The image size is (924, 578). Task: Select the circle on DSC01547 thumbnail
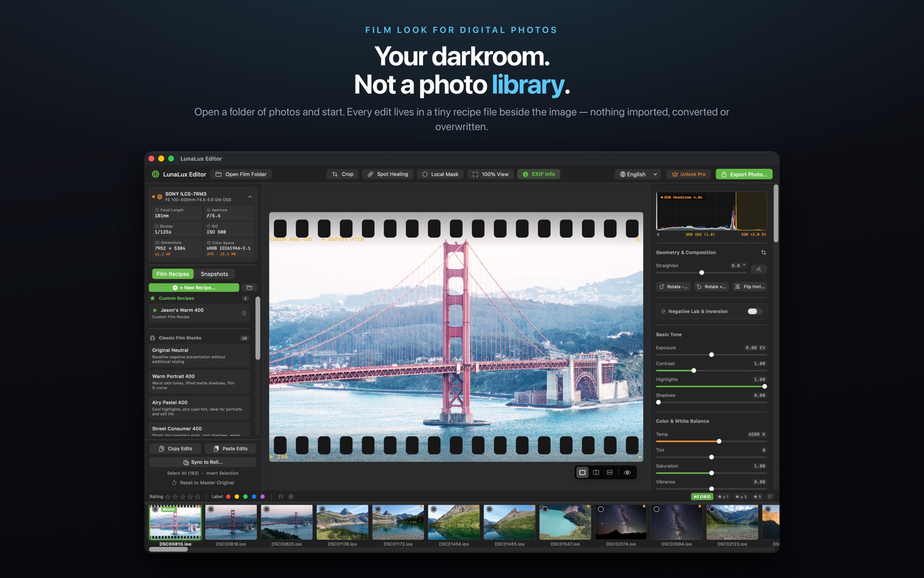pyautogui.click(x=545, y=509)
